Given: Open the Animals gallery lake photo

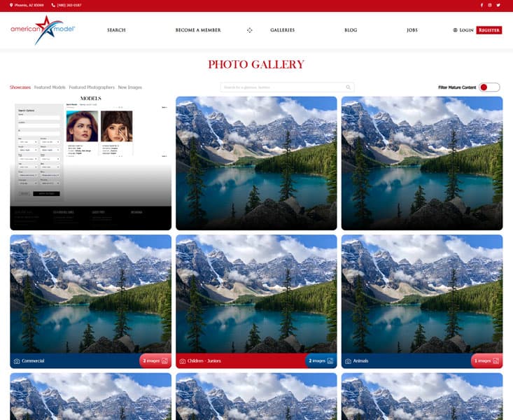Looking at the screenshot, I should click(422, 294).
